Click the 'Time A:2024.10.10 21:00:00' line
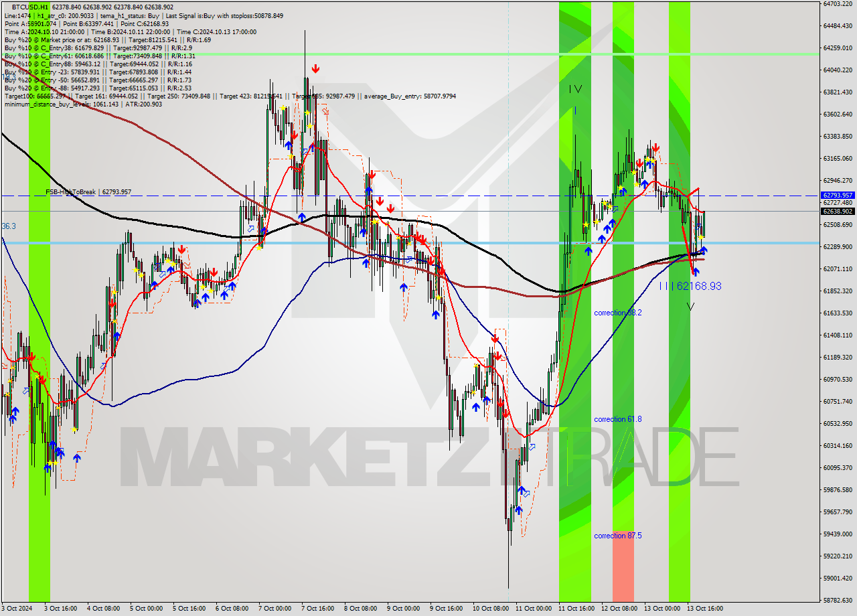Image resolution: width=857 pixels, height=616 pixels. (x=131, y=31)
